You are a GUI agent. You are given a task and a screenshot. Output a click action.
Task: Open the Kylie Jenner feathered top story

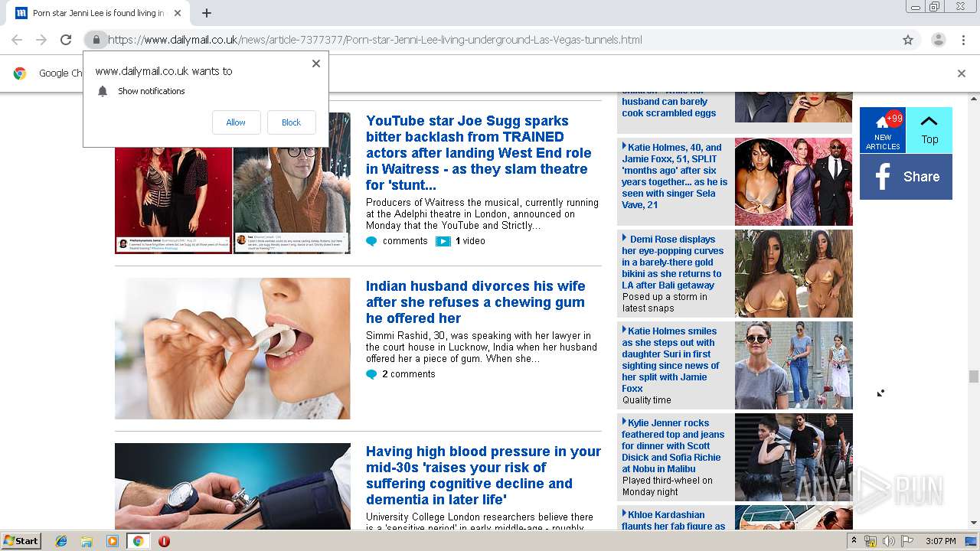[673, 445]
